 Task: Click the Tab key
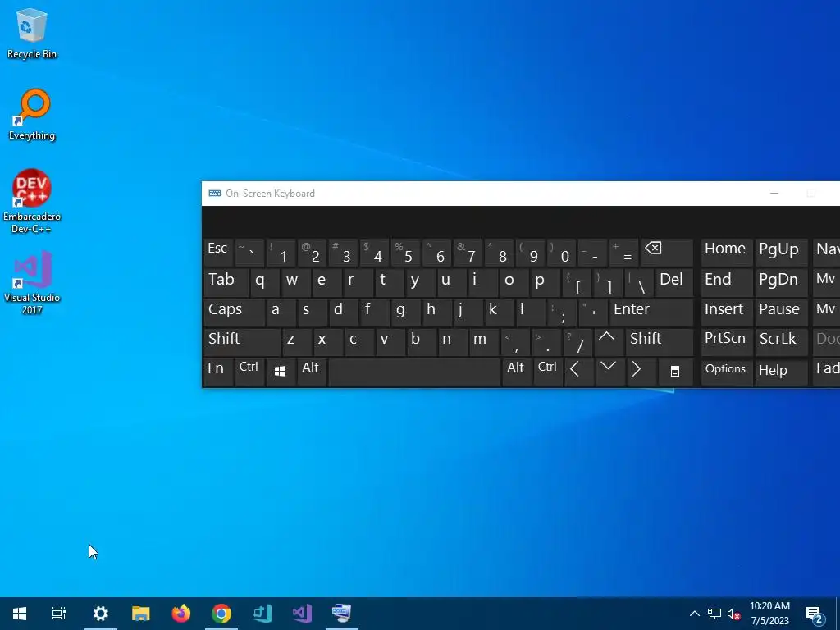tap(226, 282)
